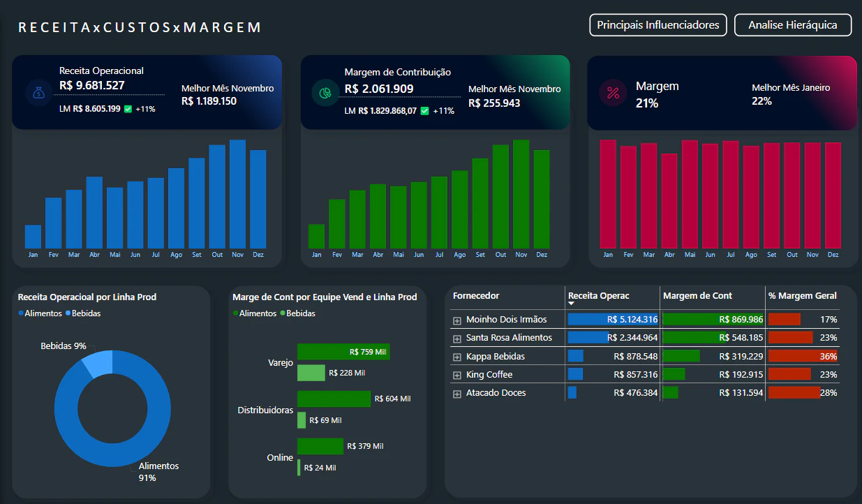The height and width of the screenshot is (504, 862).
Task: Click the Distribuidoras R$ 604 Mil bar
Action: (334, 399)
